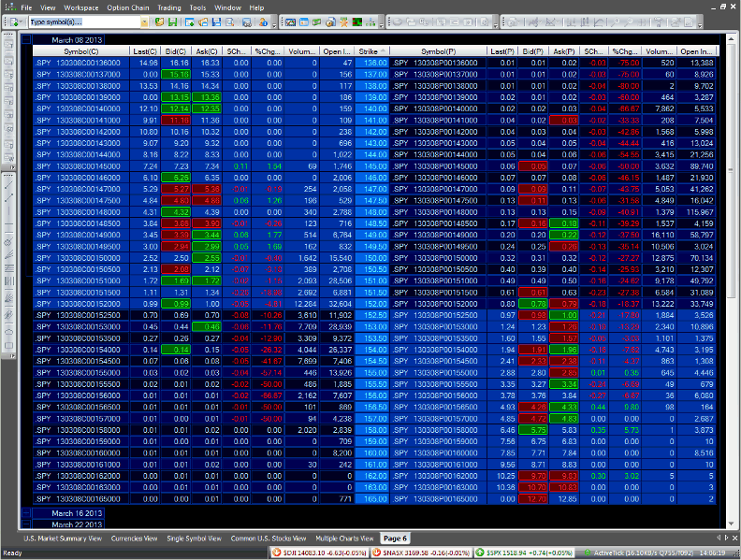741x560 pixels.
Task: Select the horizontal lines Fibonacci tool
Action: (8, 268)
